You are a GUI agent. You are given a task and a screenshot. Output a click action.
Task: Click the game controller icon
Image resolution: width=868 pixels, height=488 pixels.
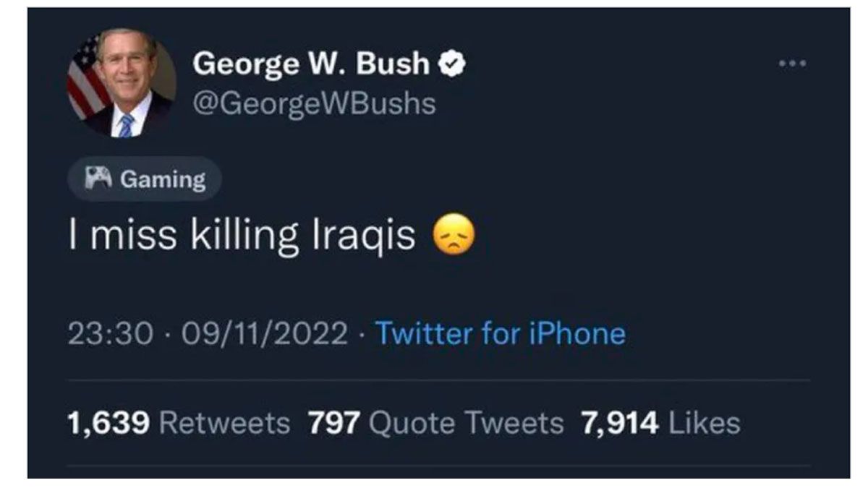(98, 178)
